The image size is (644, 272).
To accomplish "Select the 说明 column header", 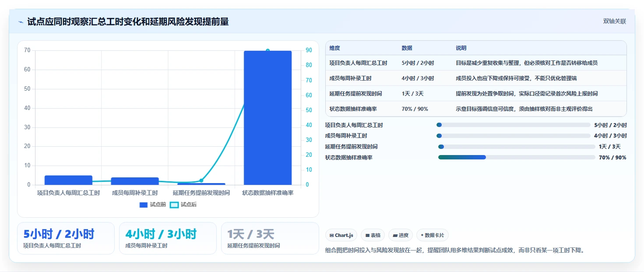I will coord(461,48).
